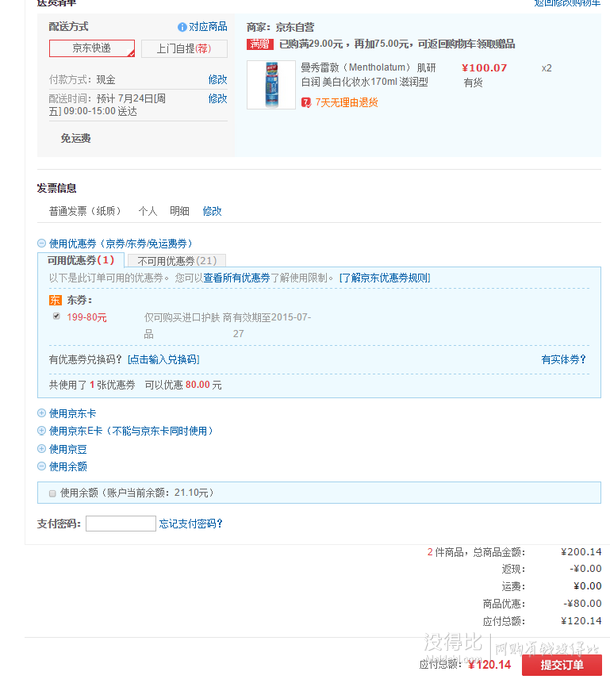Click the 7-day return policy icon

(x=306, y=103)
